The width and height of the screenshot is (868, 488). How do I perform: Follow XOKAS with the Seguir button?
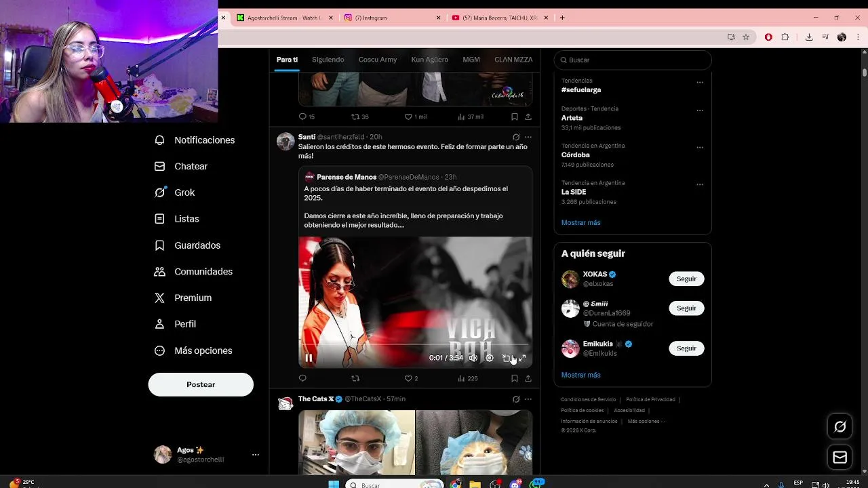(x=686, y=279)
